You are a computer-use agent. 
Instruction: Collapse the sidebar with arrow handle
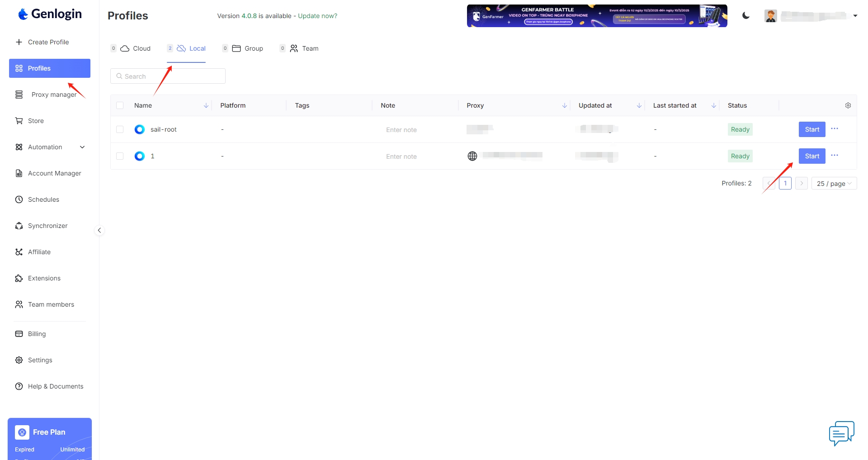tap(99, 230)
